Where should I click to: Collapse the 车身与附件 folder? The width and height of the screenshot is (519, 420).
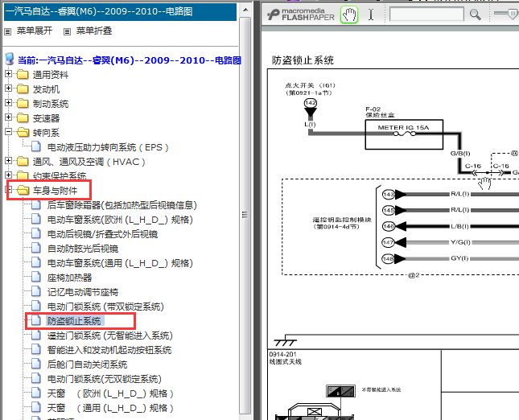[9, 190]
